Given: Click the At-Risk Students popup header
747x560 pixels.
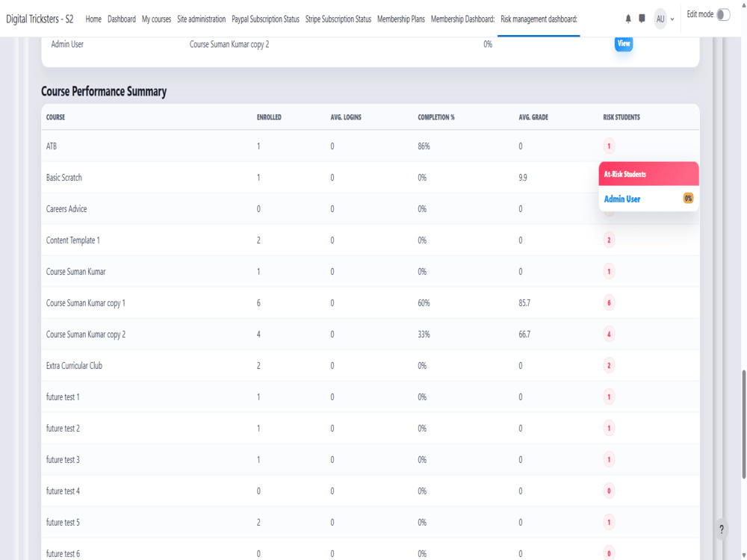Looking at the screenshot, I should point(648,174).
